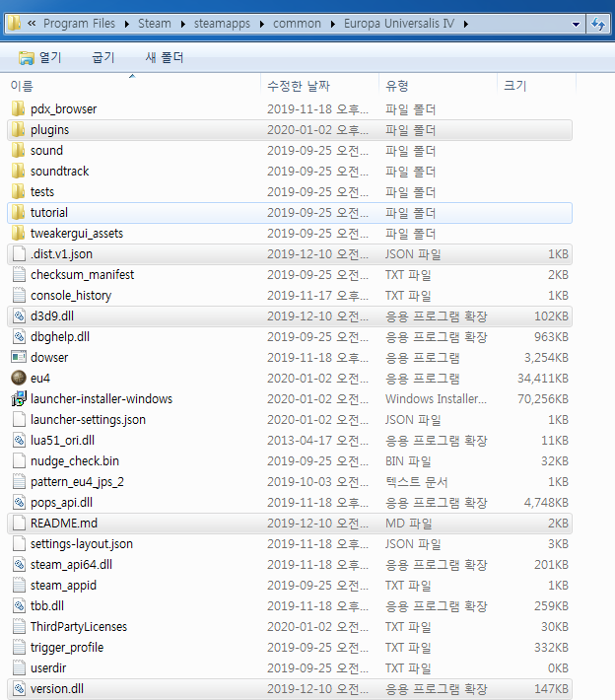Click the steam_api64.dll file icon
This screenshot has width=615, height=700.
pyautogui.click(x=19, y=565)
